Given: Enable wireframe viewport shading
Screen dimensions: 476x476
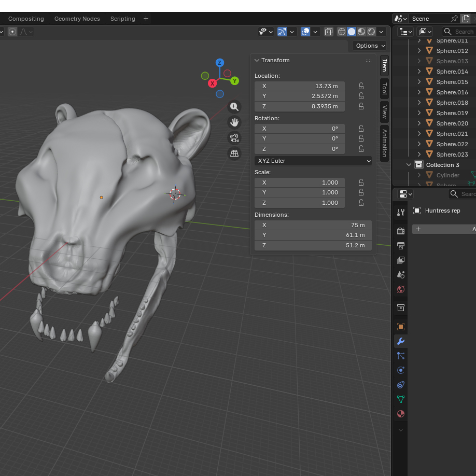Looking at the screenshot, I should click(x=341, y=32).
